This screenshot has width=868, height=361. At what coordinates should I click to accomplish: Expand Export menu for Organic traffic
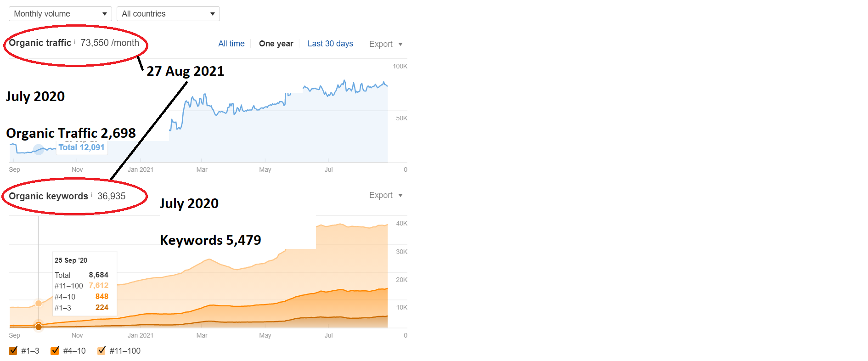[x=386, y=44]
